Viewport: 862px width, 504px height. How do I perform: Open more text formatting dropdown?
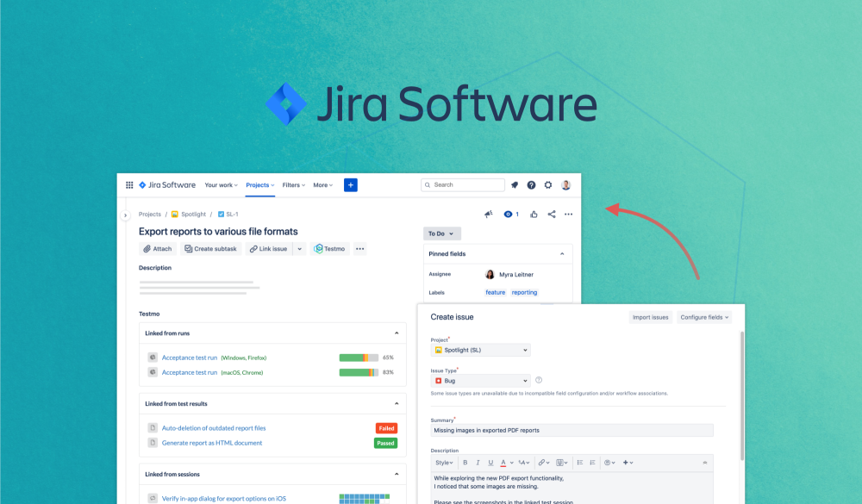tap(524, 463)
